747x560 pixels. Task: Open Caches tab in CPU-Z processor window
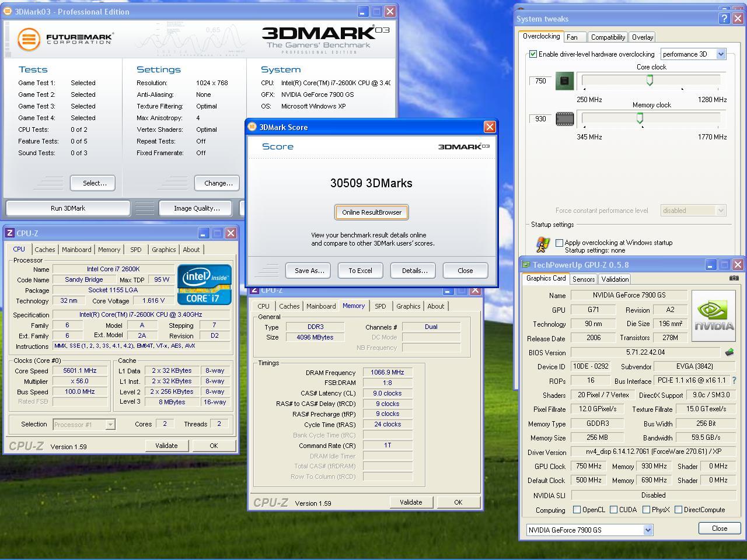44,250
